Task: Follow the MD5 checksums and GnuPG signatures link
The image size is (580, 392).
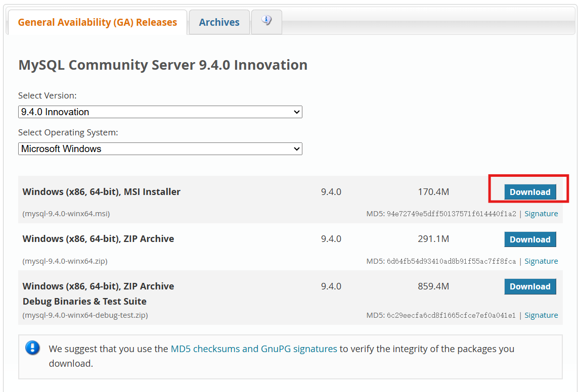Action: click(x=254, y=349)
